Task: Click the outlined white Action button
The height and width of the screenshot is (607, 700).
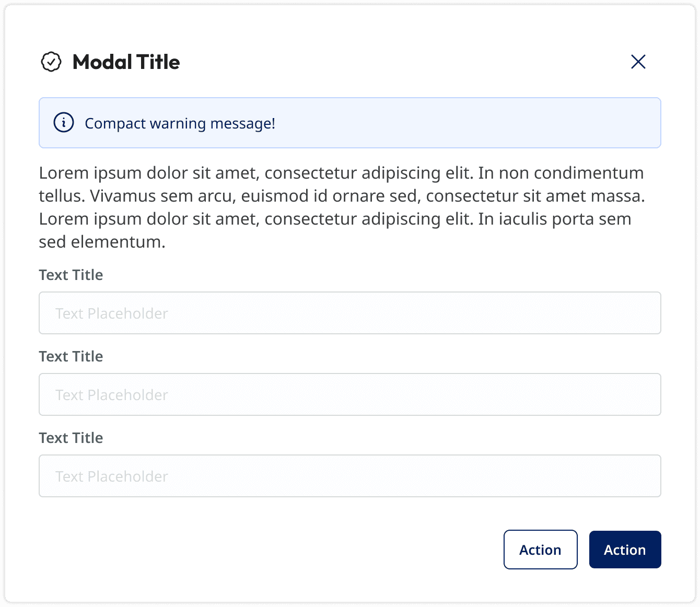Action: point(541,550)
